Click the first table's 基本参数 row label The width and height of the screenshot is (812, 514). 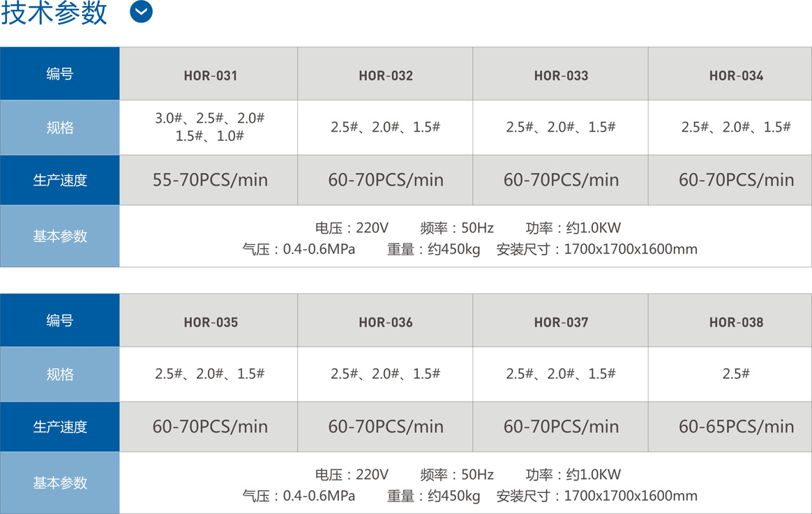59,236
